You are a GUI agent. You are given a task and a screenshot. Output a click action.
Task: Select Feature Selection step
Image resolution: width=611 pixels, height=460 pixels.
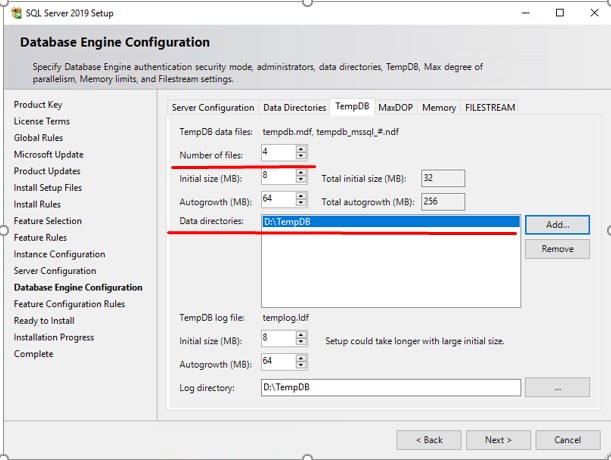click(x=48, y=221)
